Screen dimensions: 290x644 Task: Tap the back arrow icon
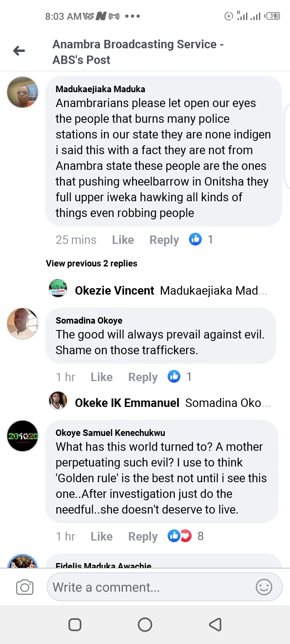(x=19, y=51)
